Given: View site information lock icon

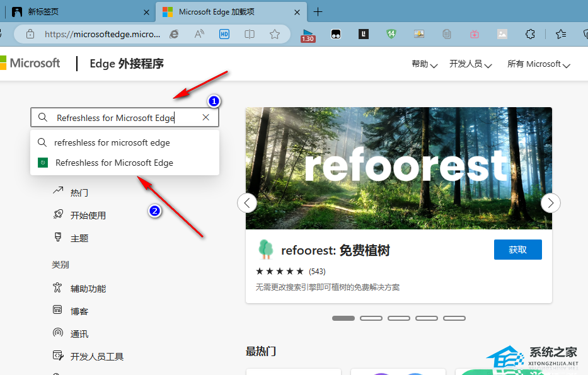Looking at the screenshot, I should (x=30, y=34).
